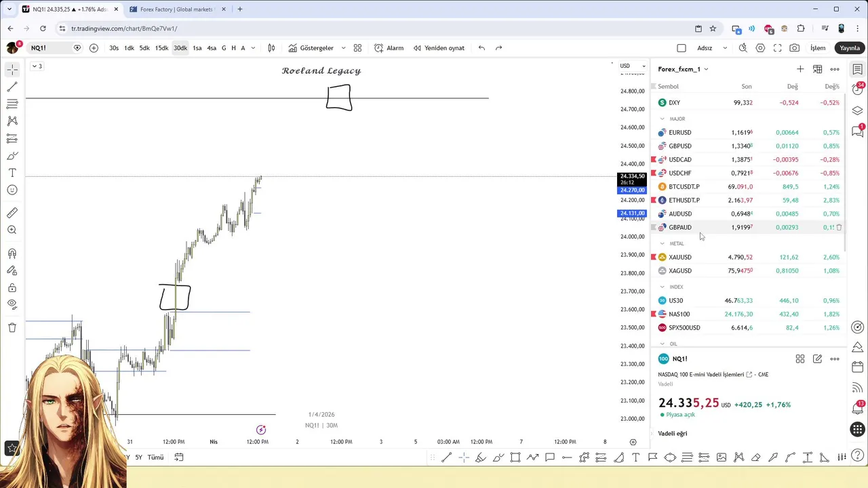Open the watchlist advanced view icon
The width and height of the screenshot is (868, 488).
point(818,69)
